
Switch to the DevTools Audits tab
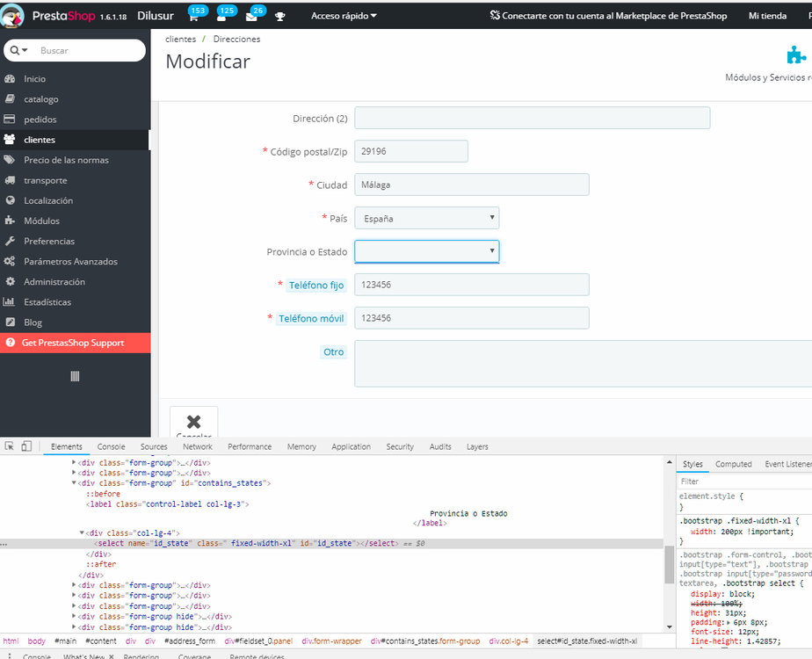pos(440,446)
